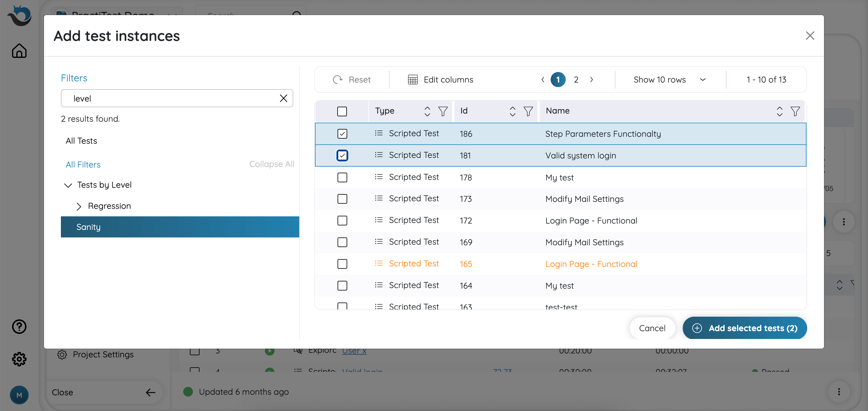The height and width of the screenshot is (411, 868).
Task: Click Add selected tests (2) button
Action: point(744,328)
